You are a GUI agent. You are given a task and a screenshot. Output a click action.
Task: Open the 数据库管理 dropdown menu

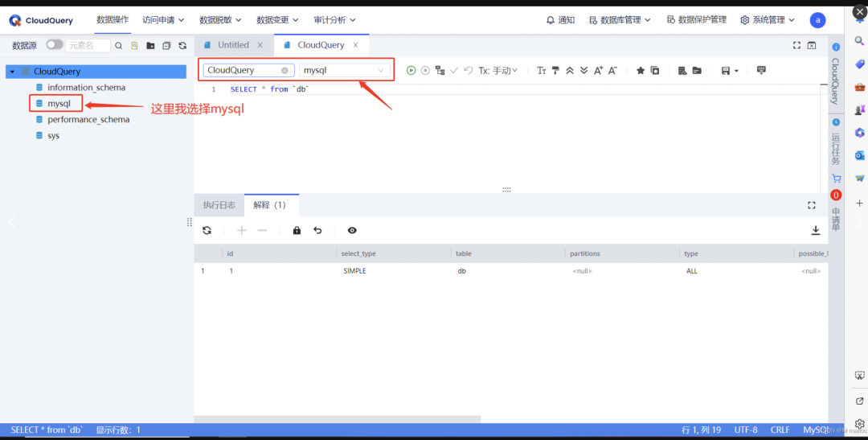[620, 20]
